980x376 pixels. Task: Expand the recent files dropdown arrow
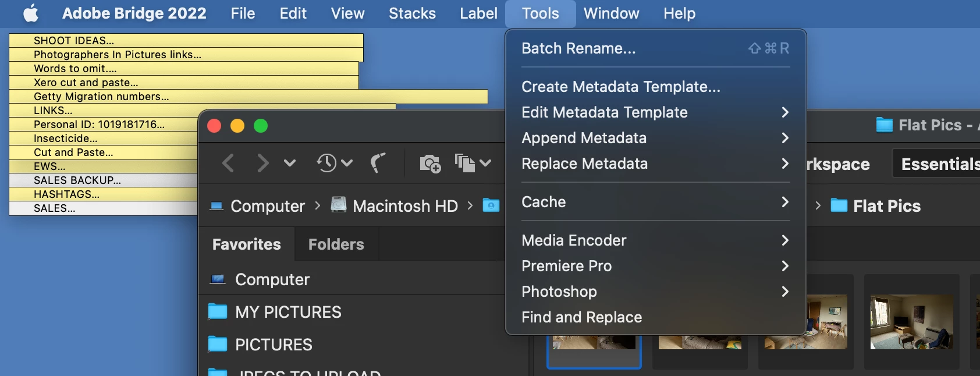coord(347,163)
